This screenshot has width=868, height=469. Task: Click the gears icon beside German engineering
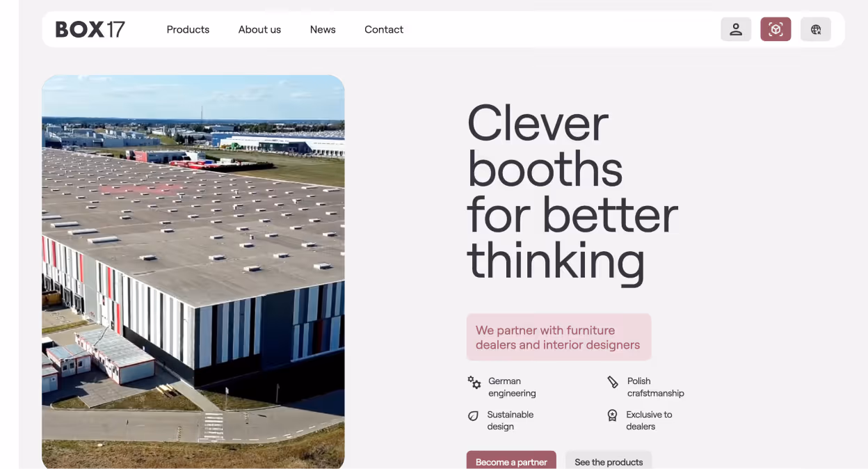pos(474,382)
